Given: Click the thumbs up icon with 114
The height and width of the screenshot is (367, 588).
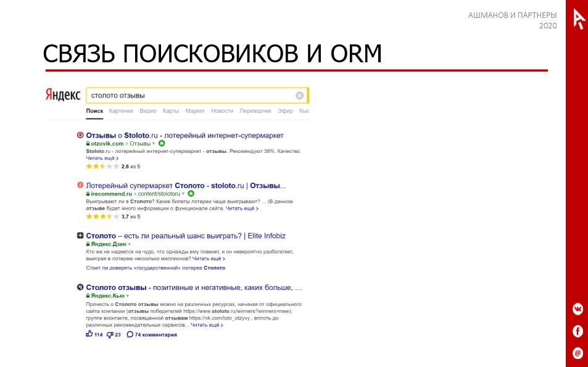Looking at the screenshot, I should point(89,334).
